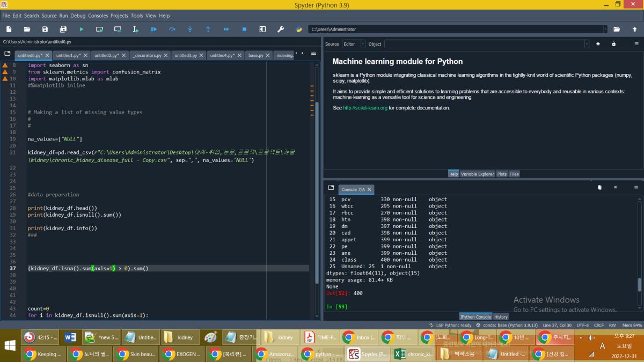Place cursor on line 37 code
The width and height of the screenshot is (644, 362).
88,268
